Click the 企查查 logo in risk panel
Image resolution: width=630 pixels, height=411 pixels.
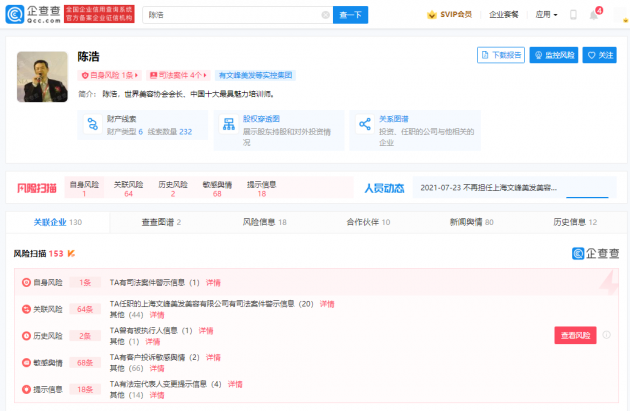click(x=595, y=254)
